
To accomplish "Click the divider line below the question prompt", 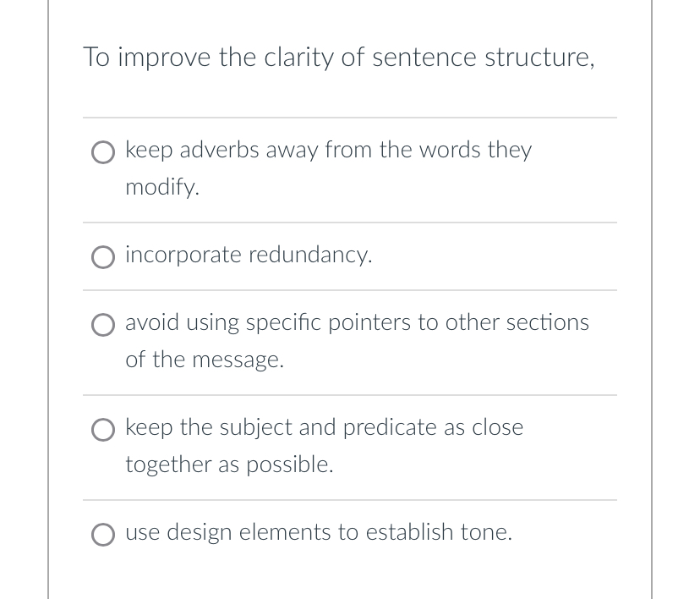I will pyautogui.click(x=350, y=118).
